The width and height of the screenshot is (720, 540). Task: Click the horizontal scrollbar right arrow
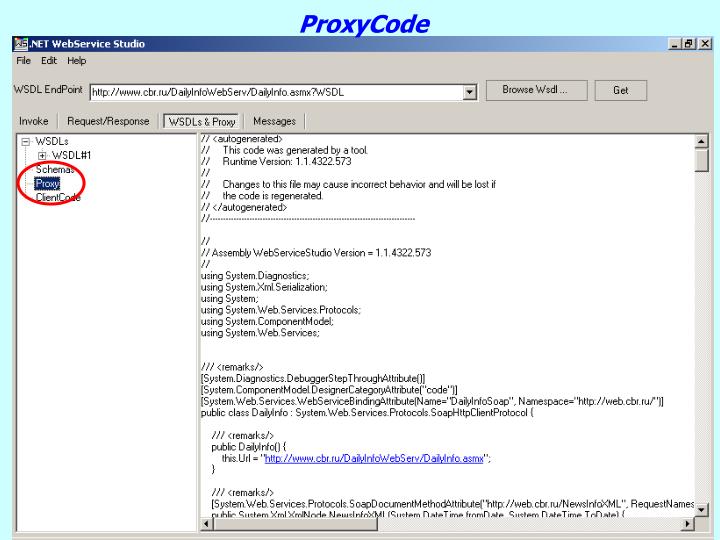687,523
